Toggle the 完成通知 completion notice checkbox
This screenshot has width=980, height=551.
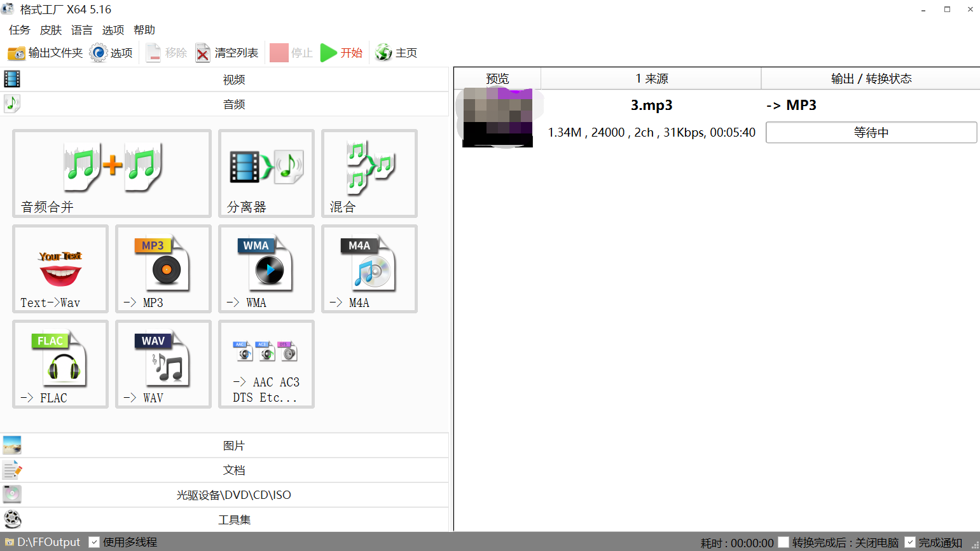[910, 542]
